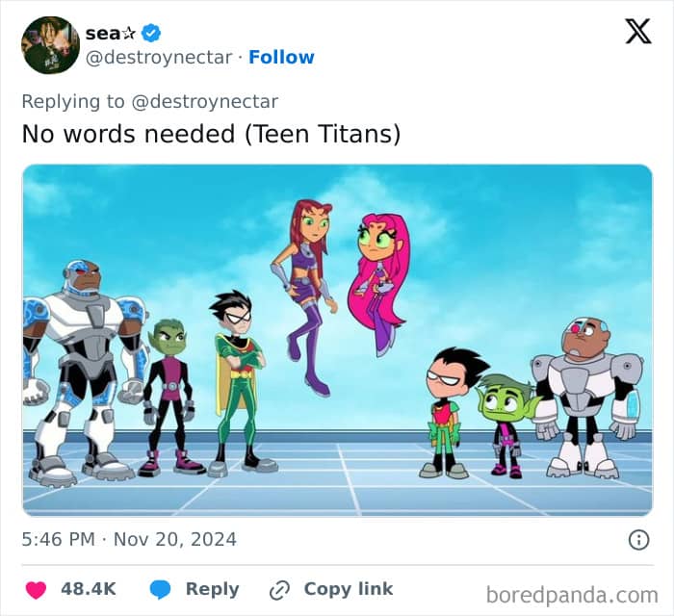
Task: Open the @destroynectar handle under sea
Action: click(x=159, y=57)
